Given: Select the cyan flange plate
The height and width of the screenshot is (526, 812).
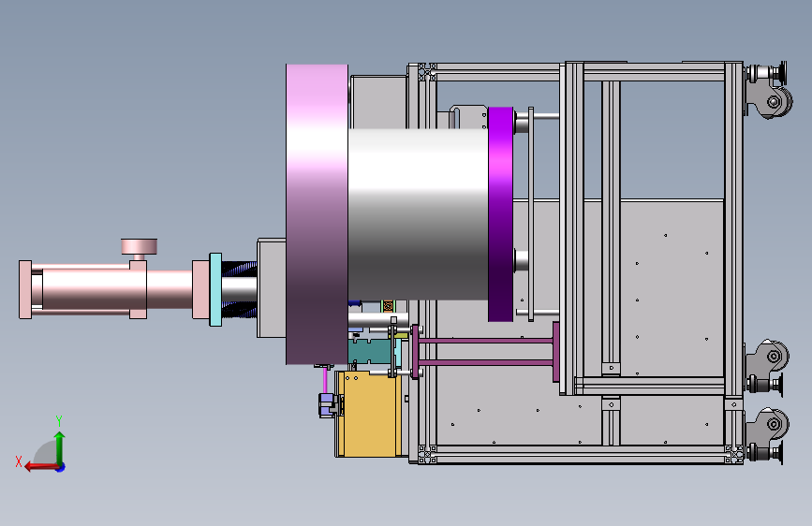Looking at the screenshot, I should (x=215, y=289).
